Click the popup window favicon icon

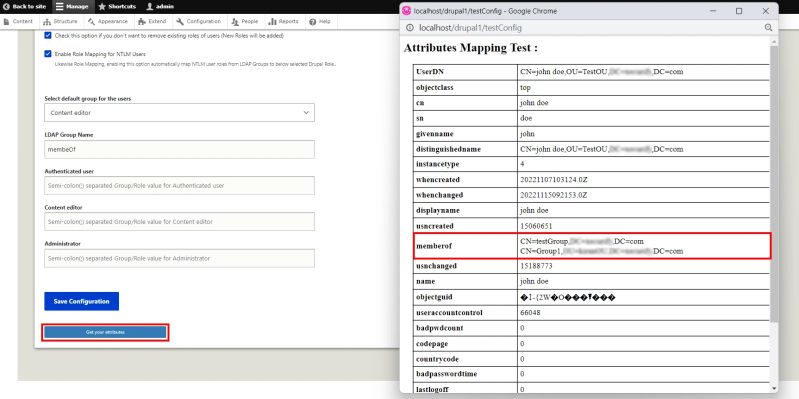coord(407,11)
